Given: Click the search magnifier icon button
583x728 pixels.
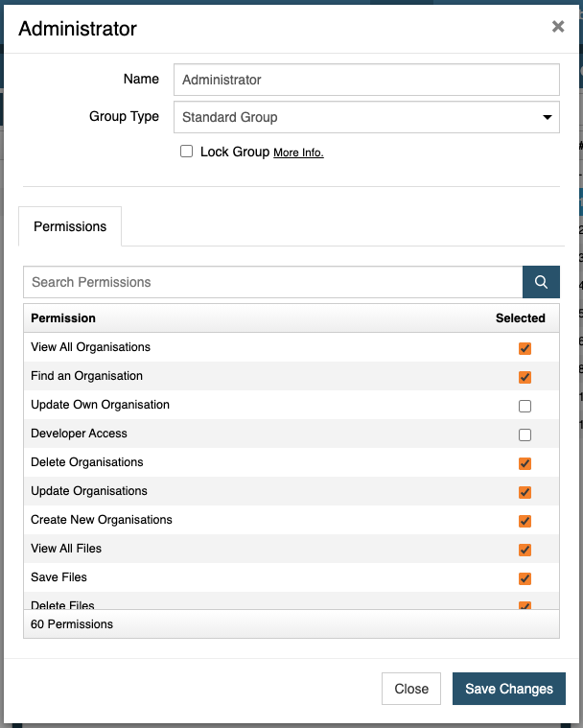Looking at the screenshot, I should click(541, 282).
